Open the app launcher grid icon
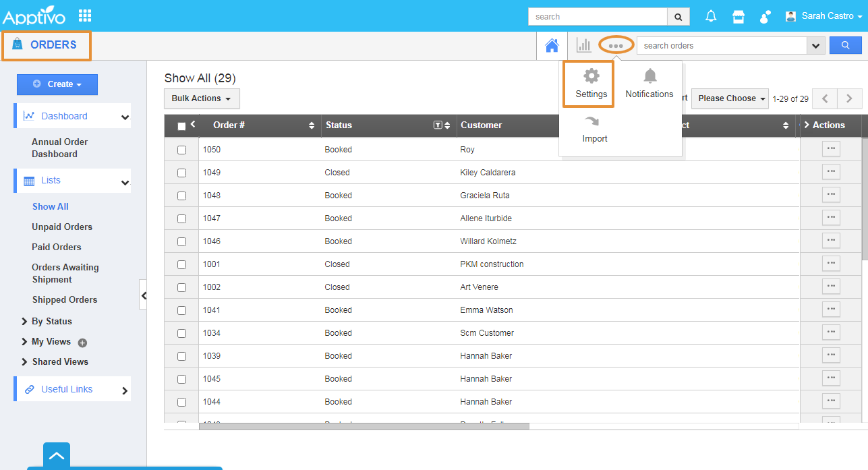 point(85,16)
